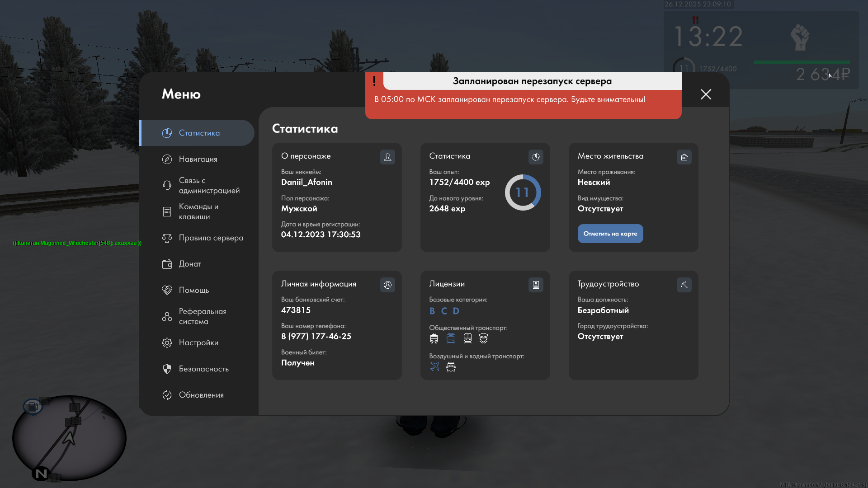Open Связь с администрацией section
This screenshot has width=868, height=488.
point(208,185)
